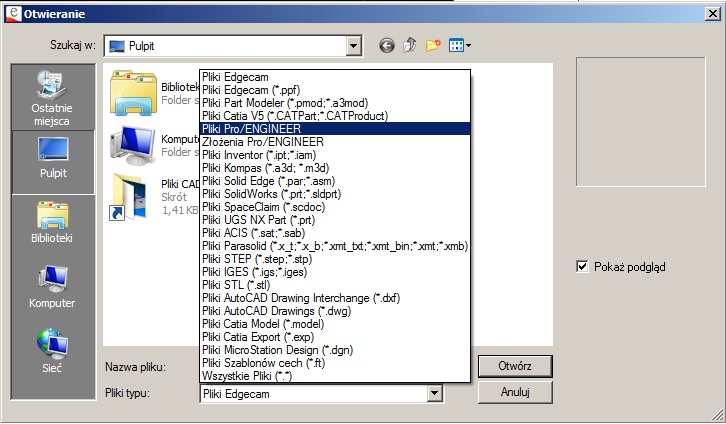Choose Pliki SpaceClaim (*.scdoc) option
This screenshot has width=726, height=424.
(335, 206)
